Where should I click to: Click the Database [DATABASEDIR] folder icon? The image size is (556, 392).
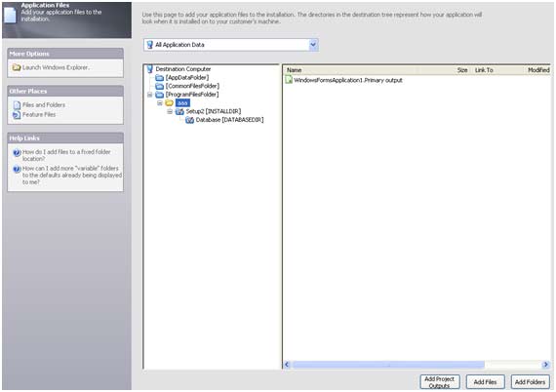click(189, 120)
